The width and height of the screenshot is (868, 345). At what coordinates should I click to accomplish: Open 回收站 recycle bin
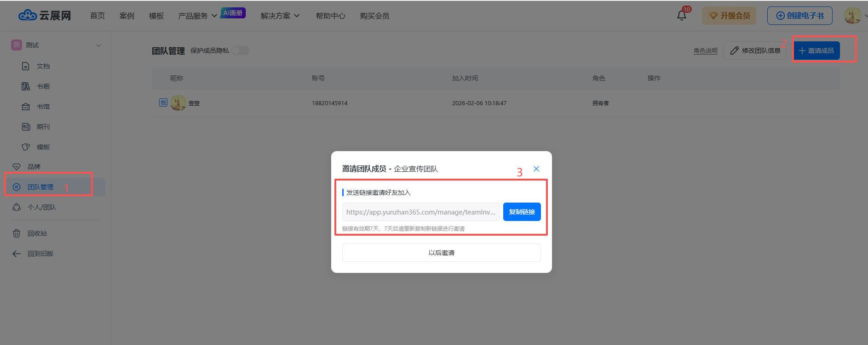click(37, 233)
